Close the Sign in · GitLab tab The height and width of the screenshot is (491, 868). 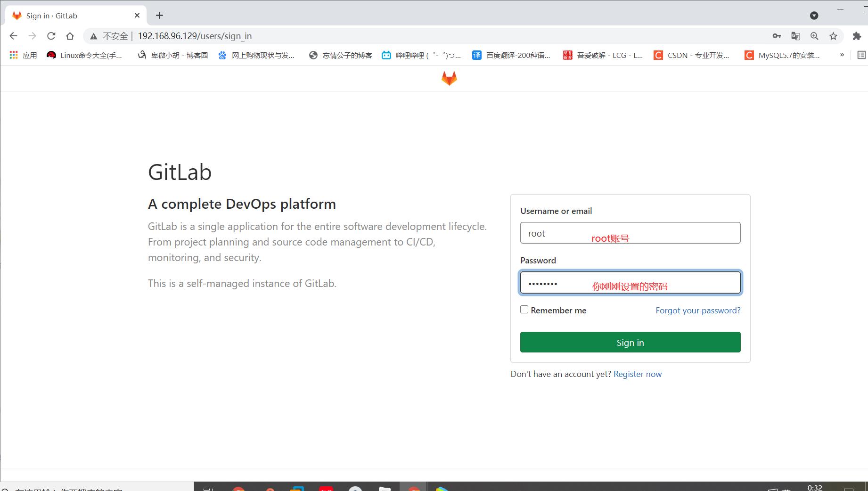pos(137,16)
